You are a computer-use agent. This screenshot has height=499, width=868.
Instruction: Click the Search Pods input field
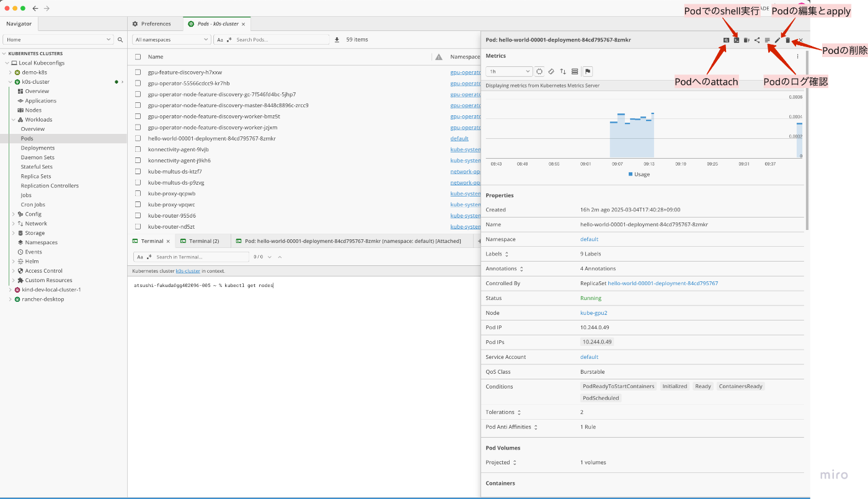[281, 40]
